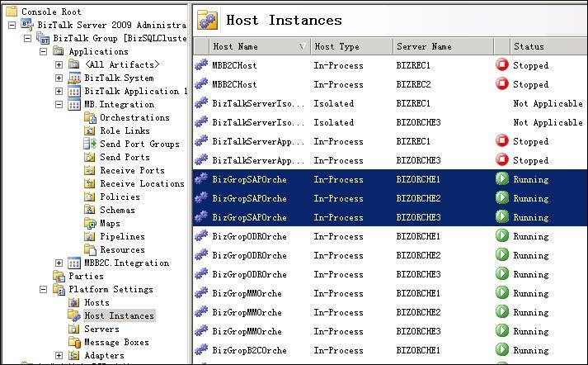Click the Schemas icon
Viewport: 588px width, 365px height.
(x=90, y=210)
